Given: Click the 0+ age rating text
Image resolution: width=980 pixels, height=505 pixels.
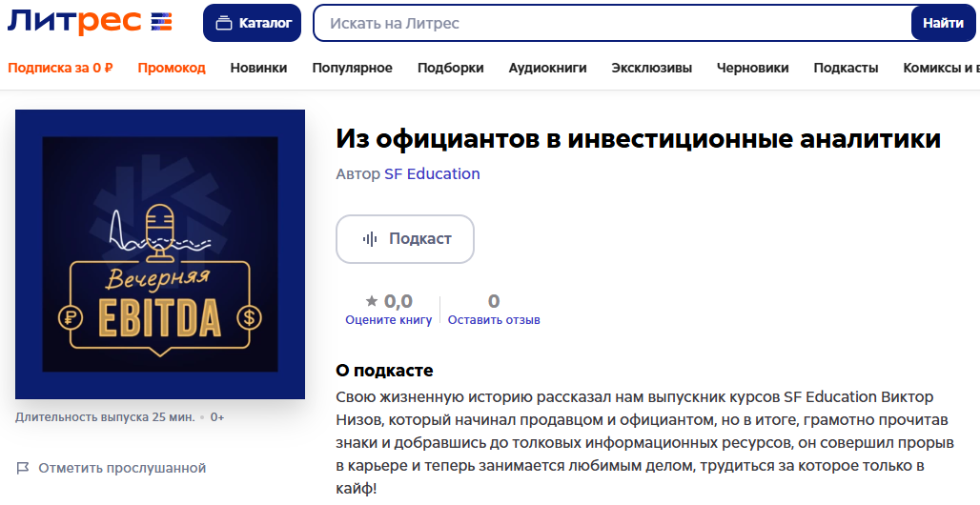Looking at the screenshot, I should point(217,417).
